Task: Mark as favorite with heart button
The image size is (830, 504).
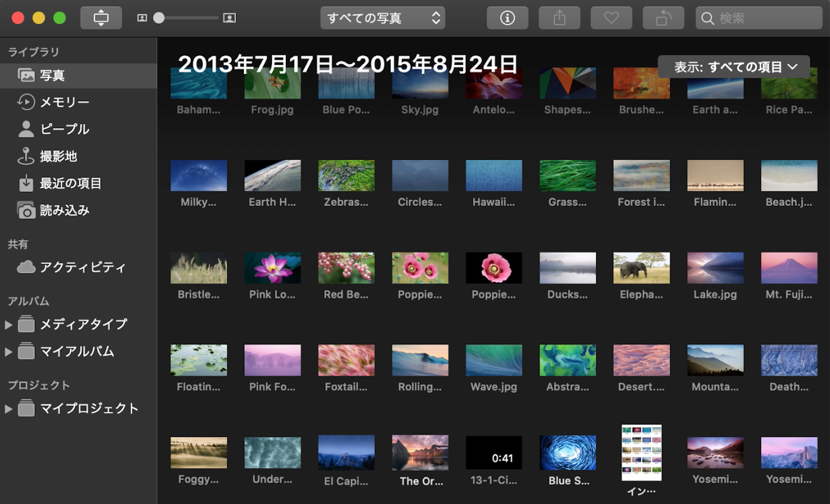Action: (x=611, y=18)
